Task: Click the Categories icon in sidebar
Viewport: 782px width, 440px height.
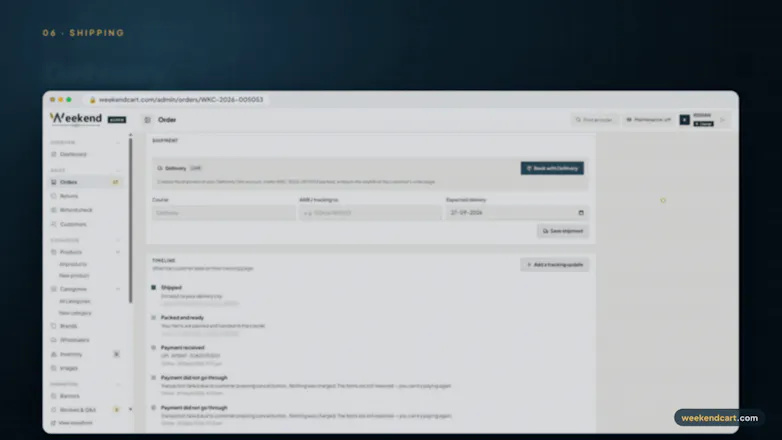Action: click(x=54, y=289)
